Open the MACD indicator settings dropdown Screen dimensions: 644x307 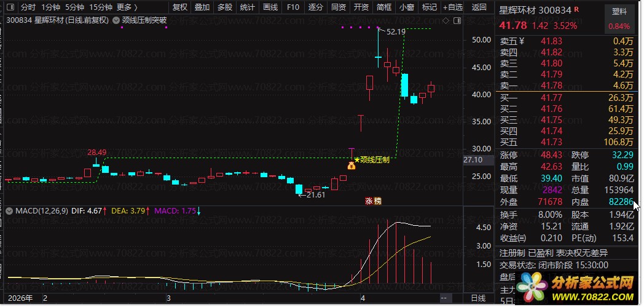pos(10,211)
